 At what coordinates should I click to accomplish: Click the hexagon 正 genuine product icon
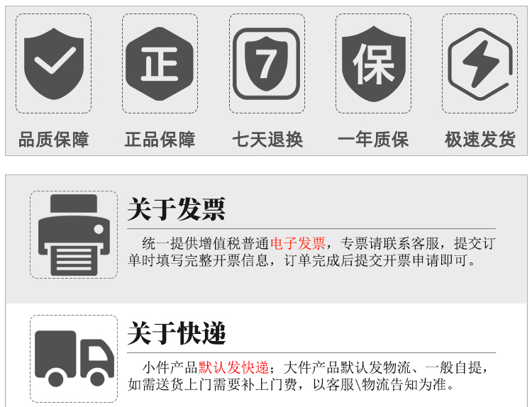[160, 64]
